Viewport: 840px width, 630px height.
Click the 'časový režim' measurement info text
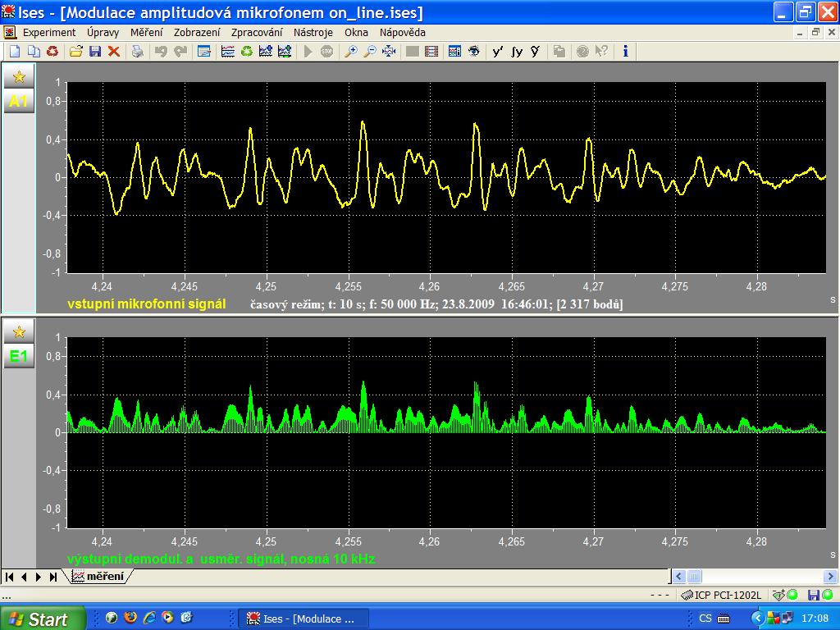pyautogui.click(x=436, y=305)
